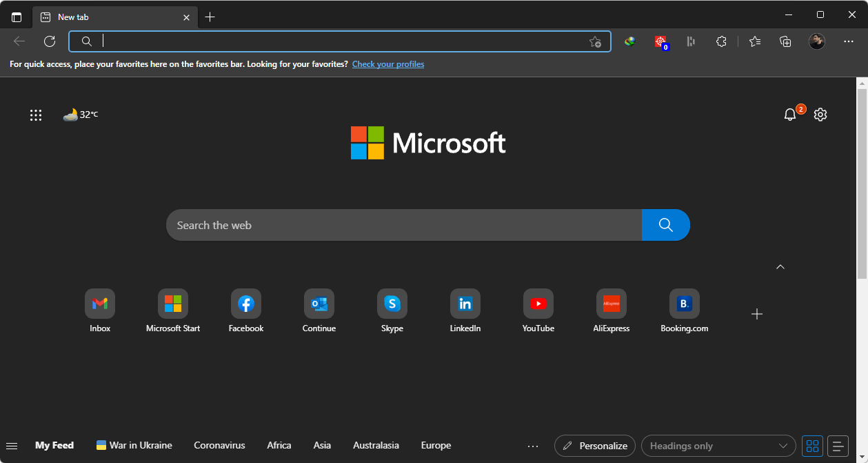Toggle the vertical tabs action menu
This screenshot has width=868, height=463.
click(x=17, y=17)
